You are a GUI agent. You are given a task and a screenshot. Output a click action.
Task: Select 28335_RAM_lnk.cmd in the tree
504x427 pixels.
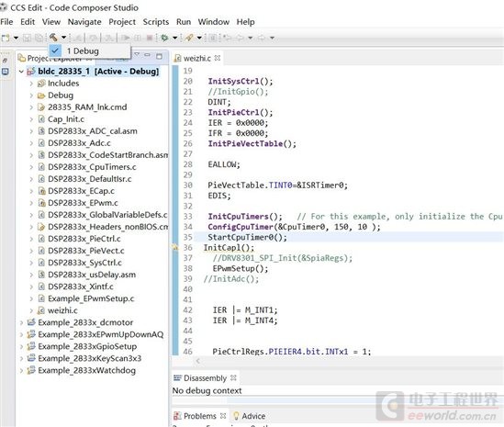pyautogui.click(x=87, y=107)
